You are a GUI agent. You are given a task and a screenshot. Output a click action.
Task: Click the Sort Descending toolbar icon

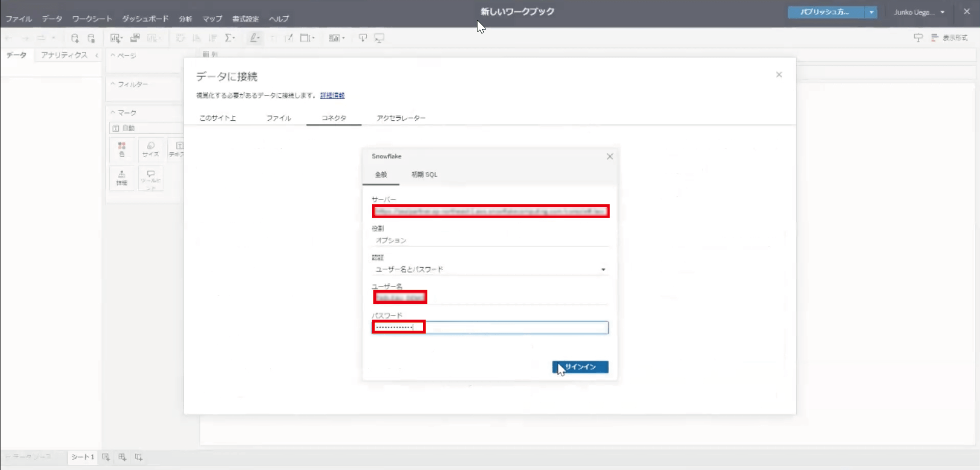(x=213, y=38)
